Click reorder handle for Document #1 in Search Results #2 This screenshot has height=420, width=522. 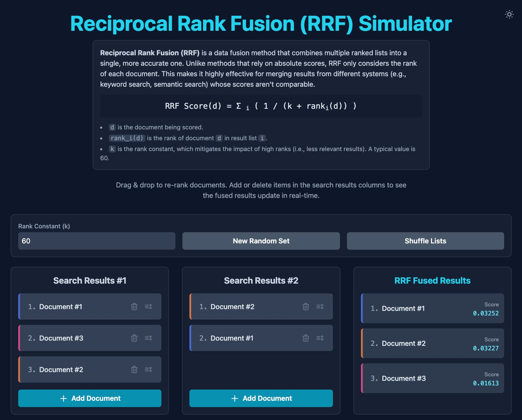[x=320, y=338]
